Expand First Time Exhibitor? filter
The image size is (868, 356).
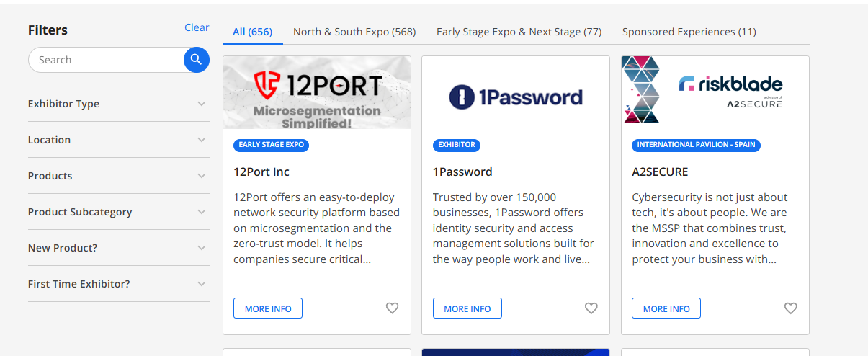coord(201,284)
